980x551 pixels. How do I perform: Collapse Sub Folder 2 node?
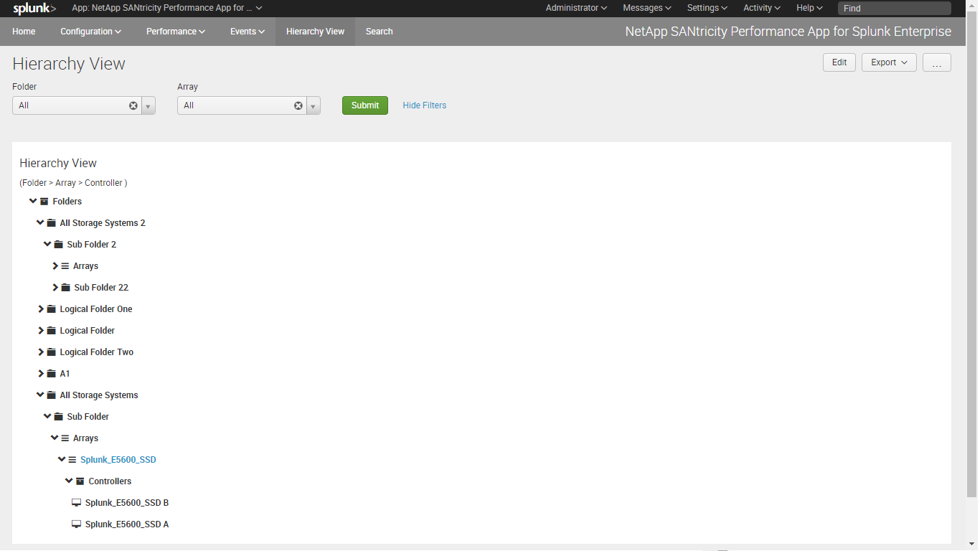[x=47, y=244]
